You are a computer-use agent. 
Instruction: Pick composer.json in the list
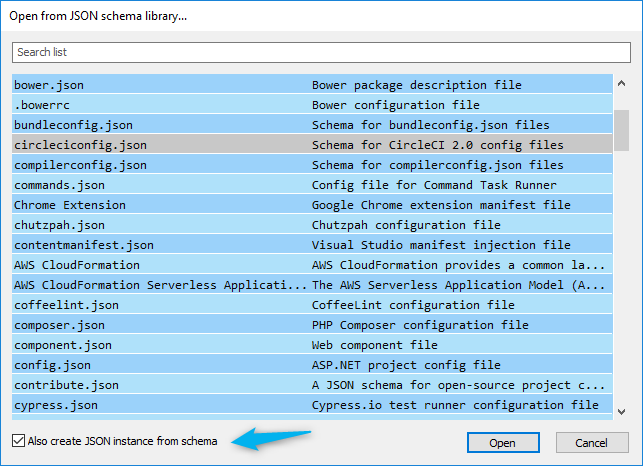tap(312, 325)
